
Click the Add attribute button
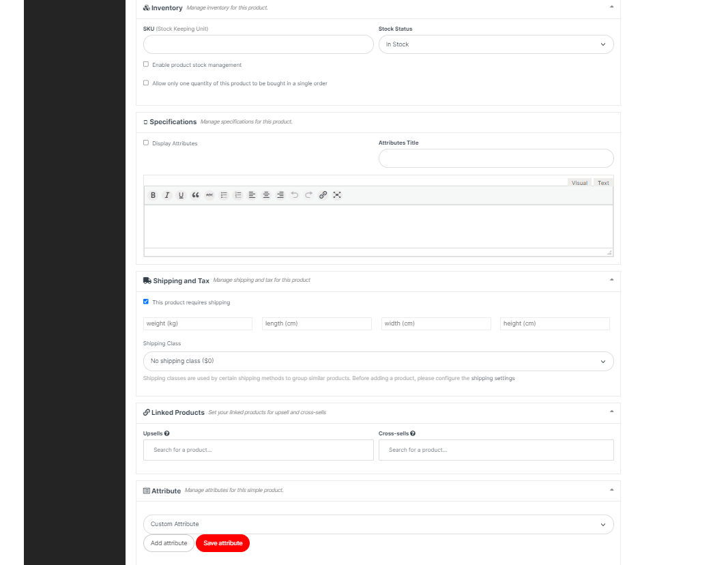click(x=169, y=543)
